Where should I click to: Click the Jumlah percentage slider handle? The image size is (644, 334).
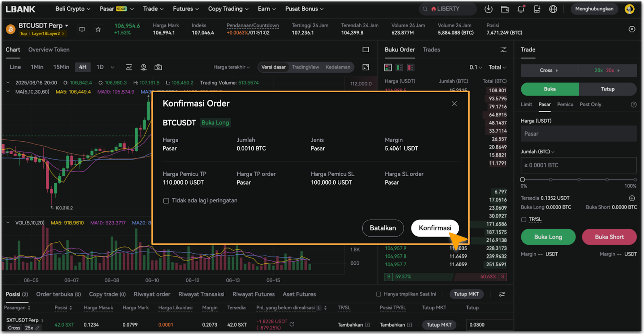coord(522,179)
